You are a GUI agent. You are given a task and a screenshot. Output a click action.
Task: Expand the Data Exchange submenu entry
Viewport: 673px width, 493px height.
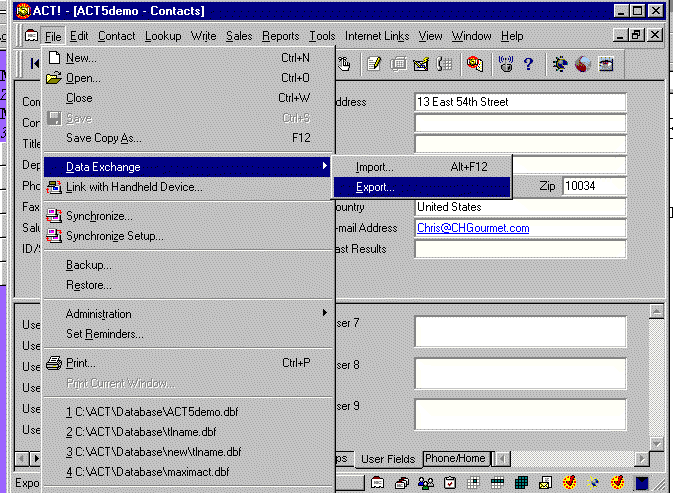pyautogui.click(x=187, y=167)
